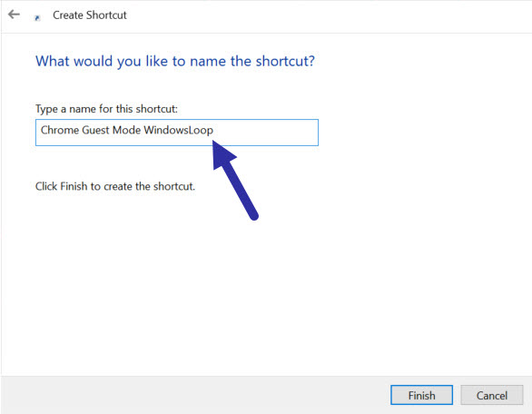Click the tail end of the blue arrow
This screenshot has height=414, width=532.
click(x=253, y=215)
